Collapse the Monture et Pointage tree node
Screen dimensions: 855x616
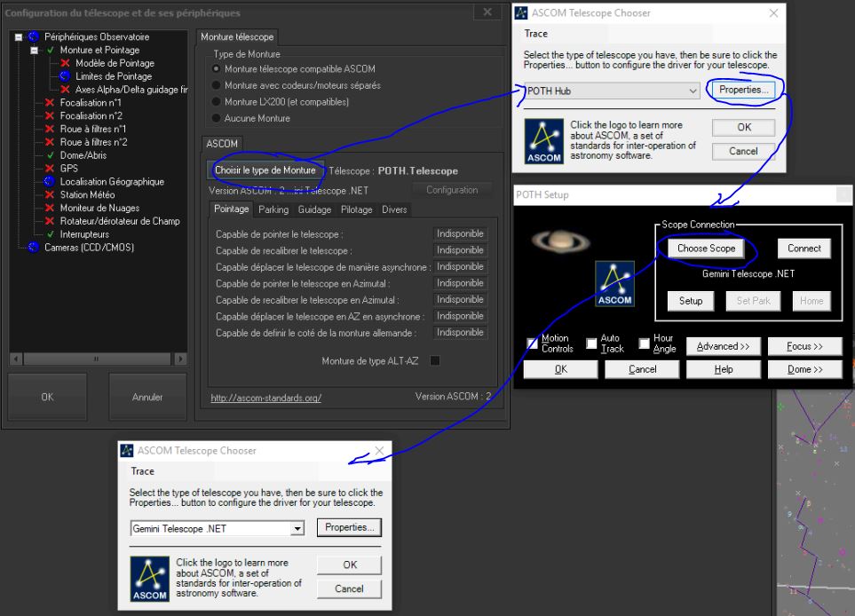[35, 51]
